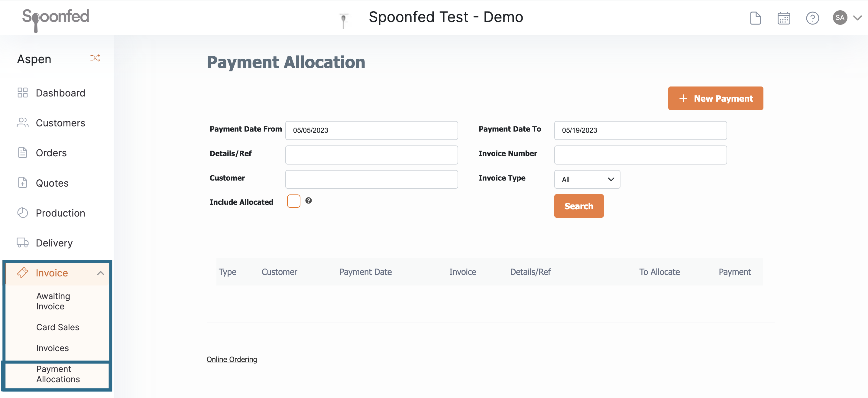Expand the user account menu chevron
The width and height of the screenshot is (868, 398).
[857, 18]
